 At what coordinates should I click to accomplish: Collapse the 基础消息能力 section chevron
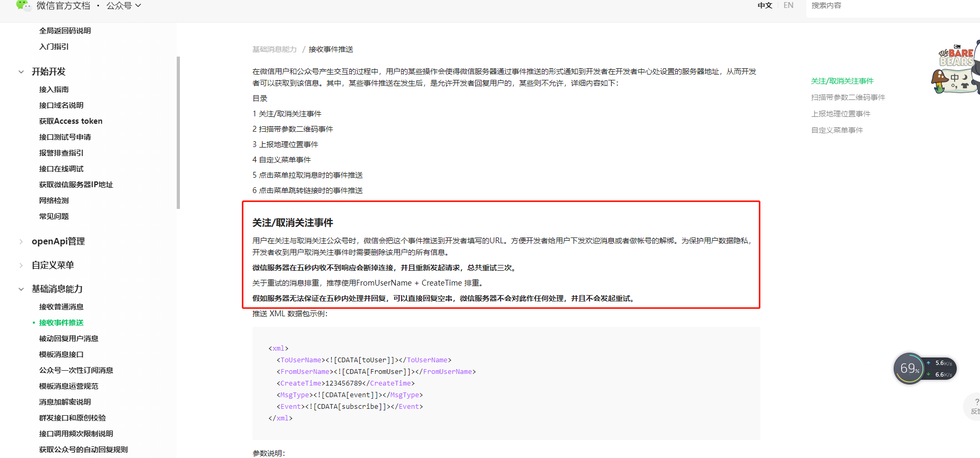tap(21, 289)
